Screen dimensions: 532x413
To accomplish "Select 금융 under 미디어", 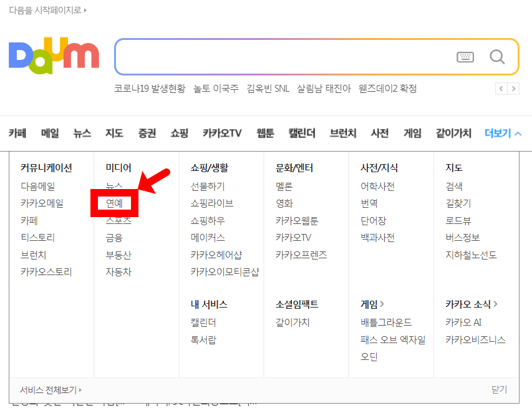I will click(x=114, y=238).
